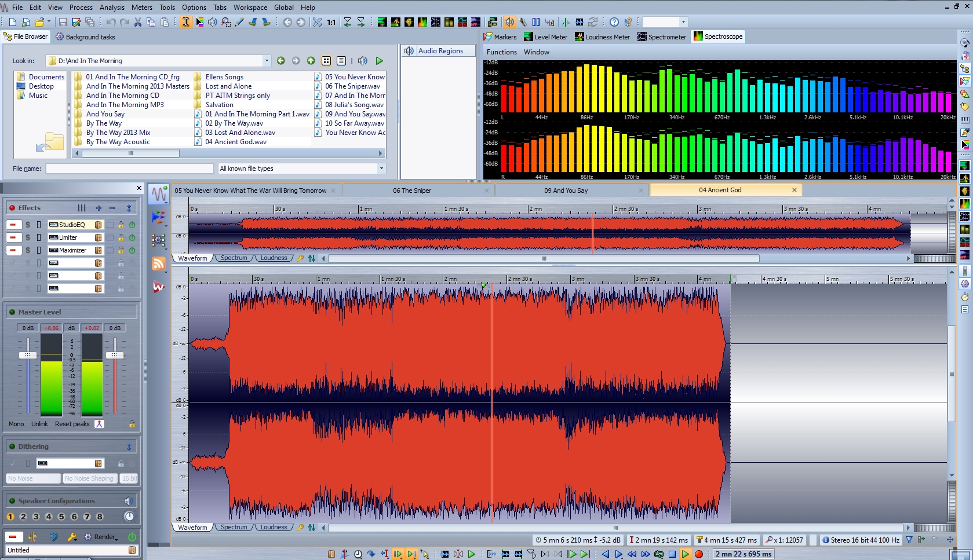
Task: Open the StudioEQ preset icon
Action: (99, 225)
